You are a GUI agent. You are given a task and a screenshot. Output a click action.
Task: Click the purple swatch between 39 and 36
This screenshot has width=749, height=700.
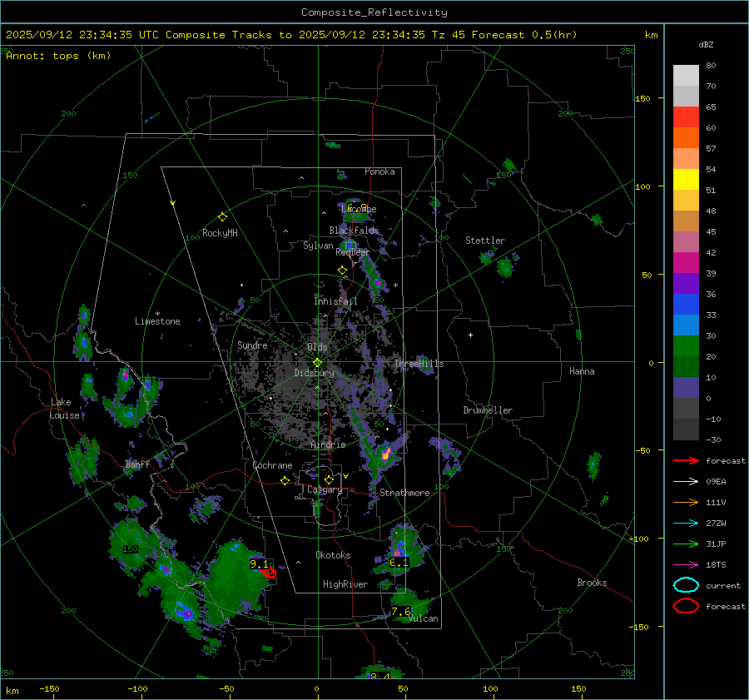pyautogui.click(x=686, y=283)
